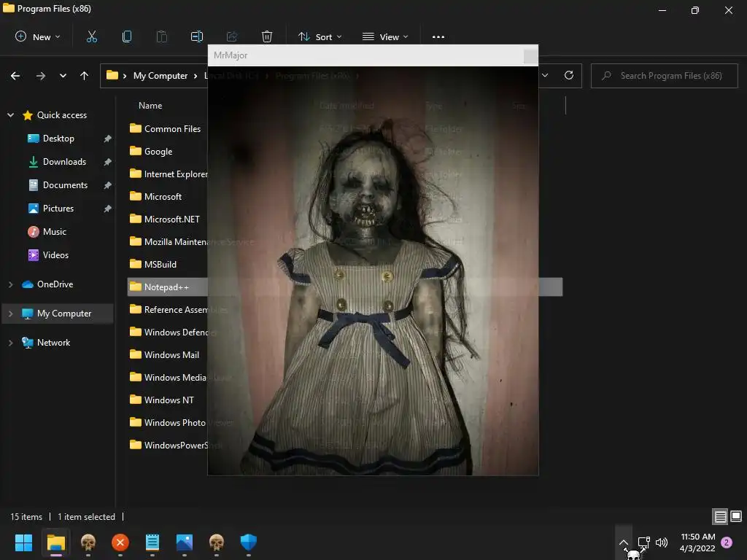Select the WindowsPowerShell folder

(x=168, y=446)
